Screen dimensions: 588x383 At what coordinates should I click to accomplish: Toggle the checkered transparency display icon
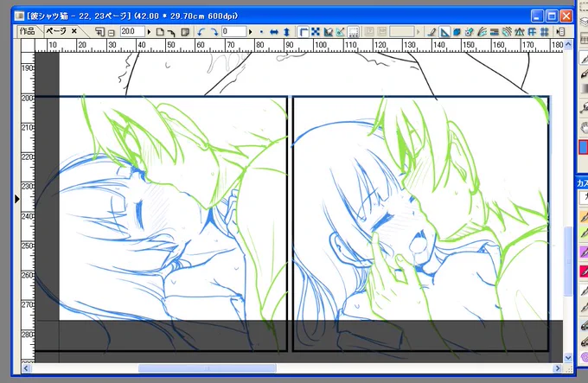316,32
